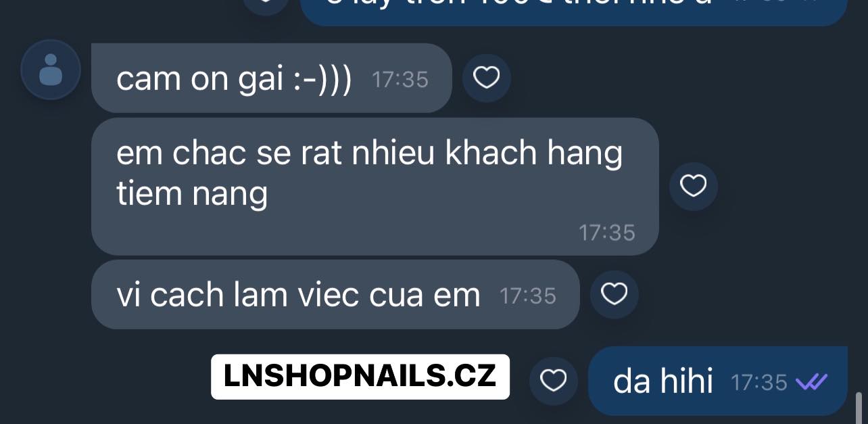Click 17:35 timestamp in 'tiem nang' bubble
Image resolution: width=868 pixels, height=424 pixels.
tap(607, 233)
